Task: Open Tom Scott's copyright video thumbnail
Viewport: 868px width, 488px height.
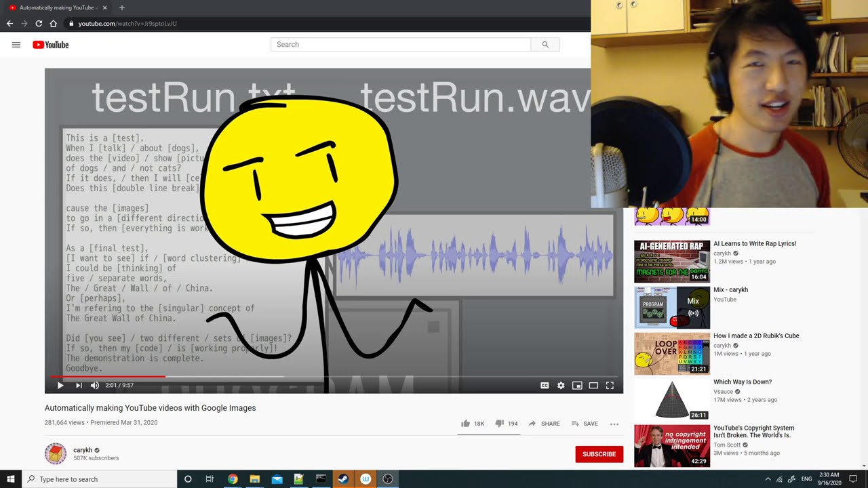Action: [x=672, y=446]
